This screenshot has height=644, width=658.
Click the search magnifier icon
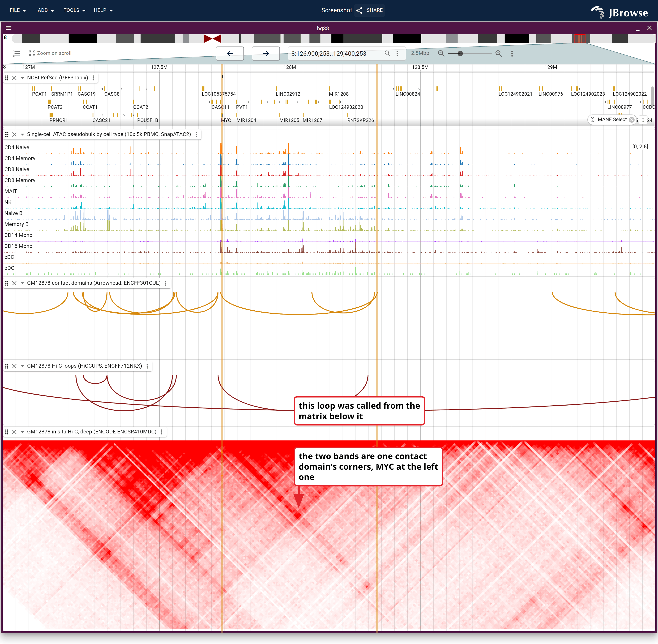pyautogui.click(x=388, y=53)
